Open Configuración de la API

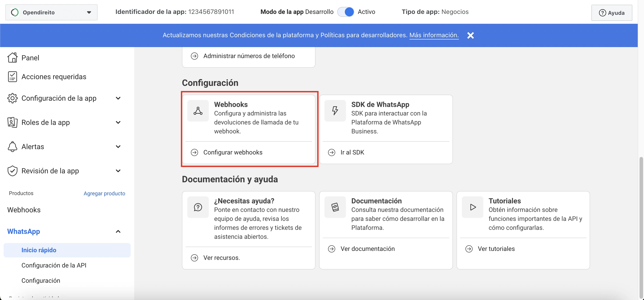pyautogui.click(x=54, y=265)
